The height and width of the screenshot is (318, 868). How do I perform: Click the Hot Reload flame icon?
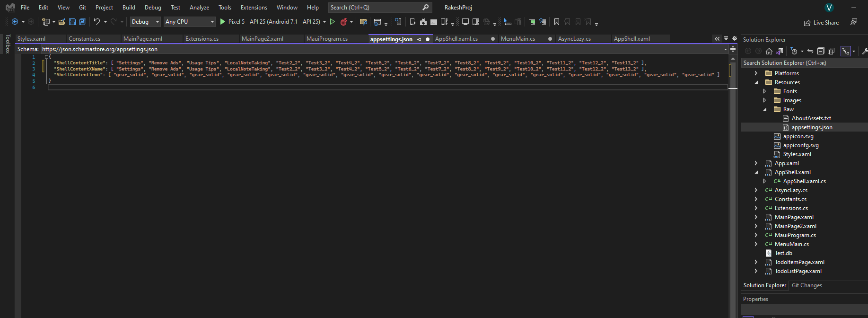point(344,22)
